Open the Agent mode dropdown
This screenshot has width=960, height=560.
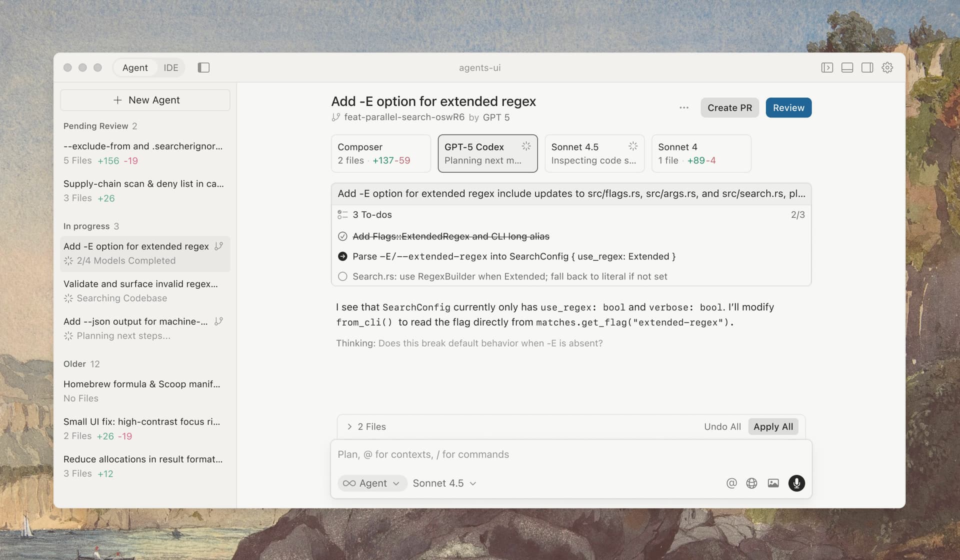point(372,483)
